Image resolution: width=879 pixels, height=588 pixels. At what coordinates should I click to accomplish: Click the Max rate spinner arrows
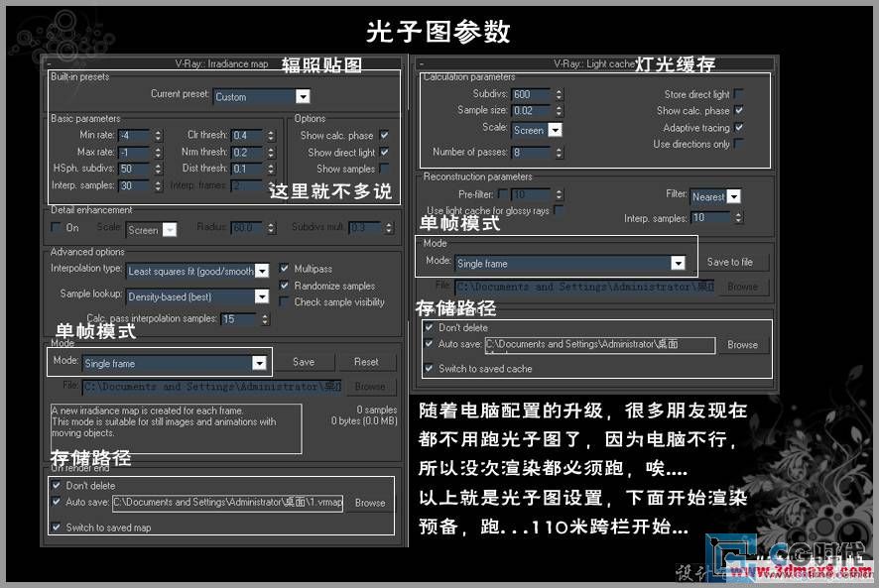(158, 152)
